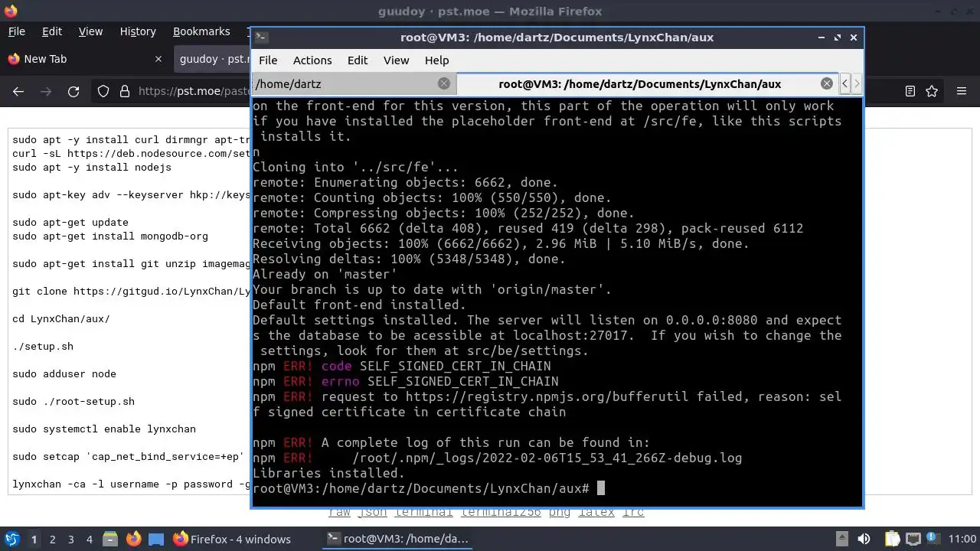
Task: Open terminal View menu
Action: (396, 60)
